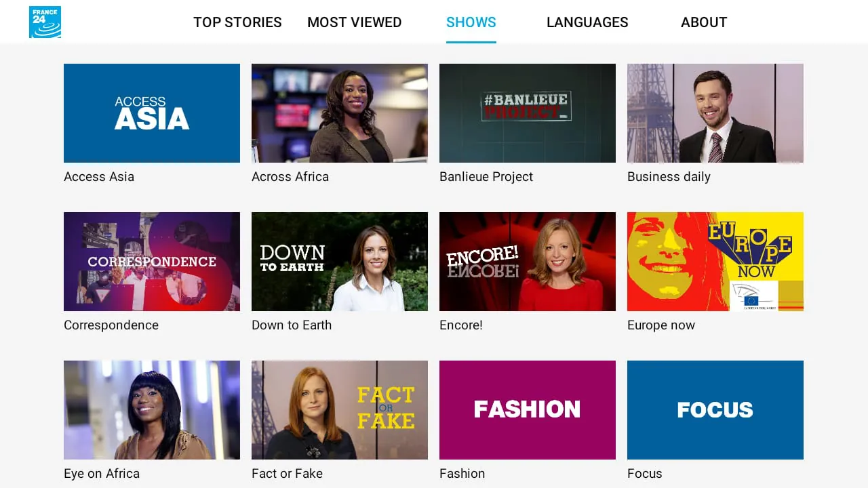Open the Across Africa show thumbnail
The height and width of the screenshot is (488, 868).
pyautogui.click(x=339, y=113)
